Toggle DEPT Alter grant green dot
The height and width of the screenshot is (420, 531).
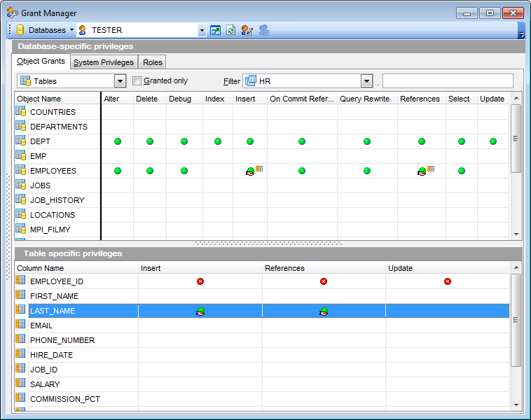pyautogui.click(x=118, y=141)
